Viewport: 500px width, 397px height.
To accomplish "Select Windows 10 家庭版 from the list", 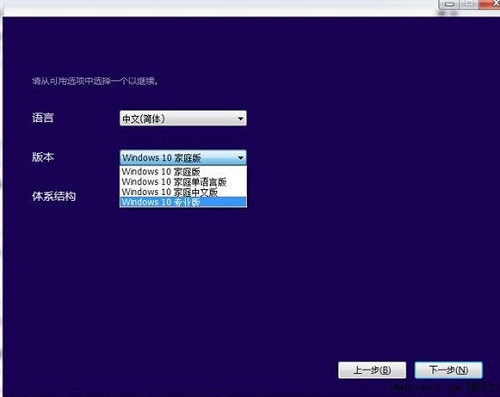I will pos(183,172).
